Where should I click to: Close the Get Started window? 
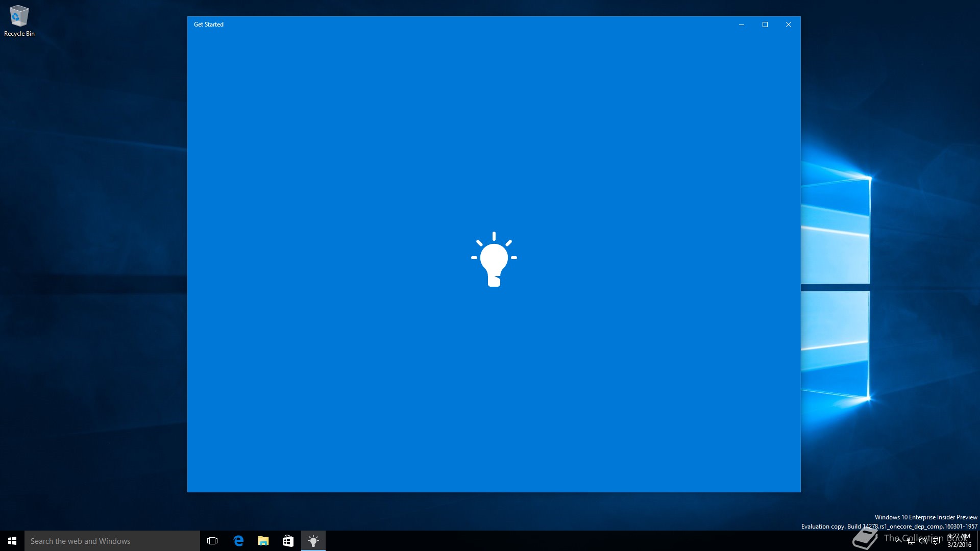(x=789, y=24)
